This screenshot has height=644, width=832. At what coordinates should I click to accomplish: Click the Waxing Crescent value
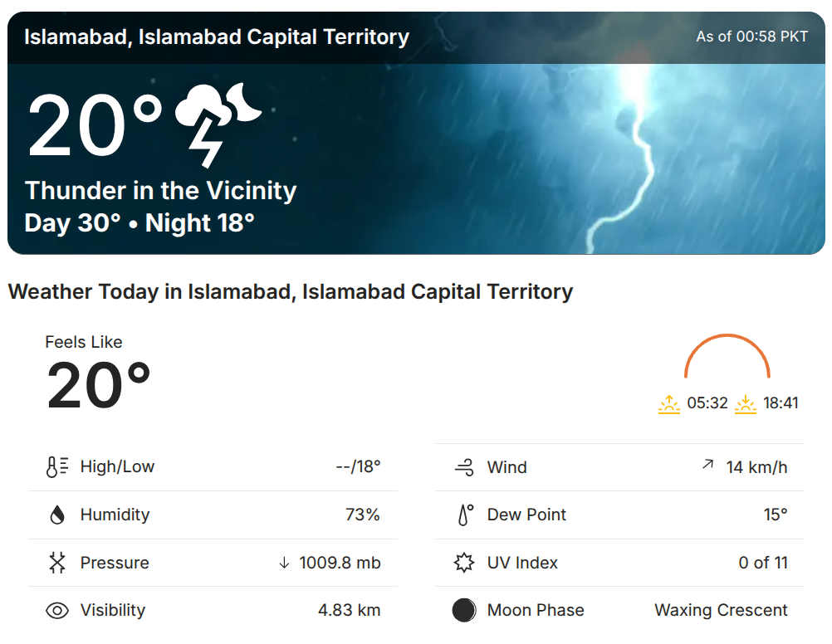tap(721, 611)
